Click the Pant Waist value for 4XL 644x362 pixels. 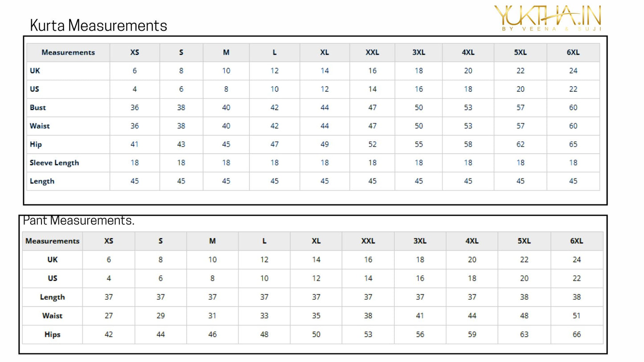click(472, 316)
